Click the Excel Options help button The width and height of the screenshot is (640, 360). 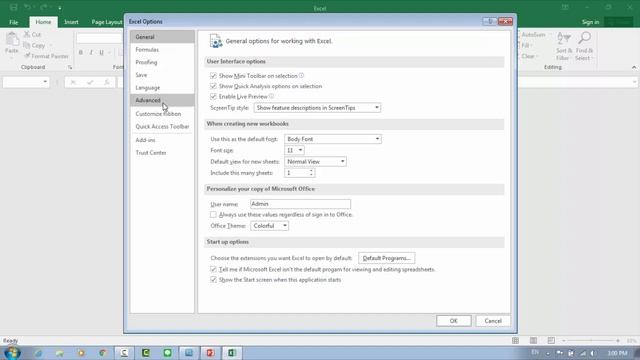pos(489,21)
